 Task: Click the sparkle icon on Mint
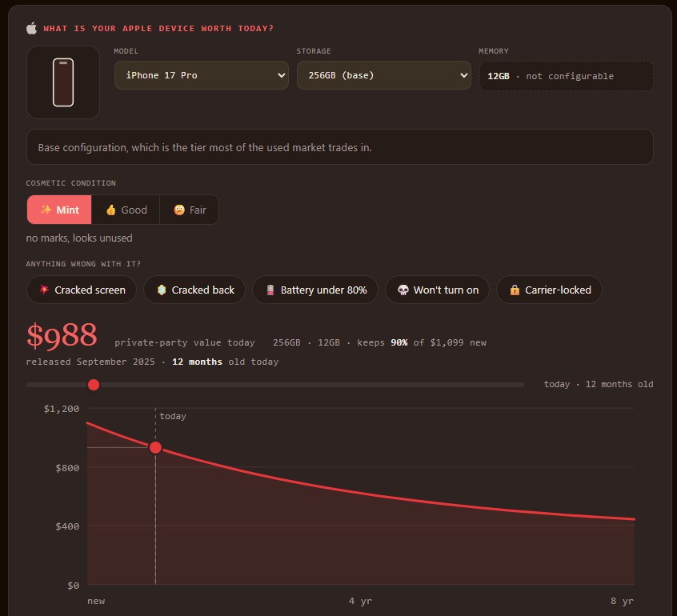point(46,210)
